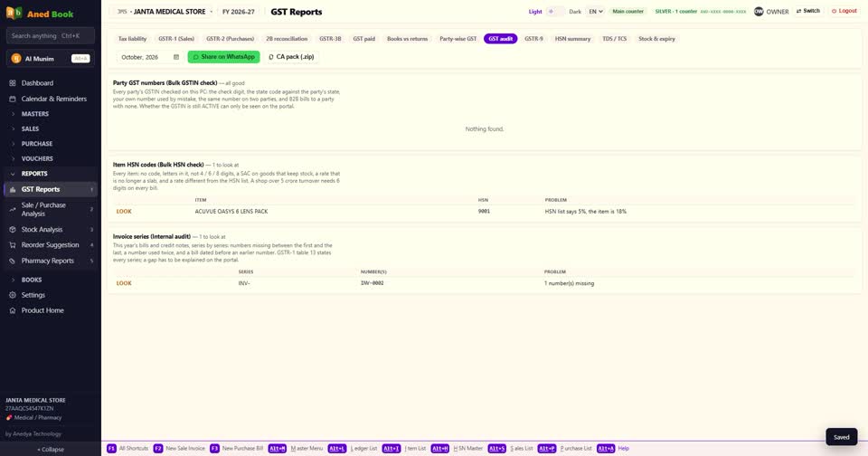Click the Alt+I Item List badge
868x456 pixels.
click(392, 448)
